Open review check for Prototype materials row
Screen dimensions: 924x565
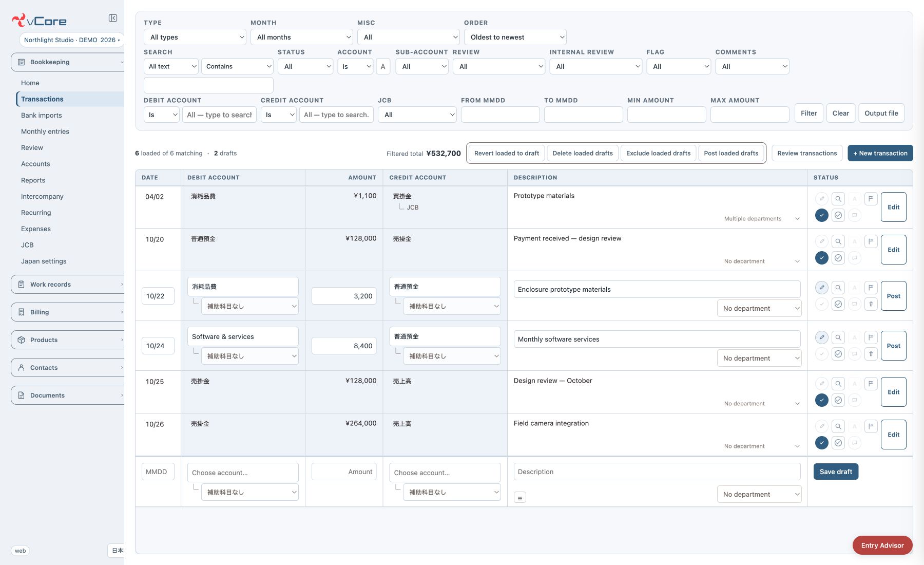[x=838, y=215]
